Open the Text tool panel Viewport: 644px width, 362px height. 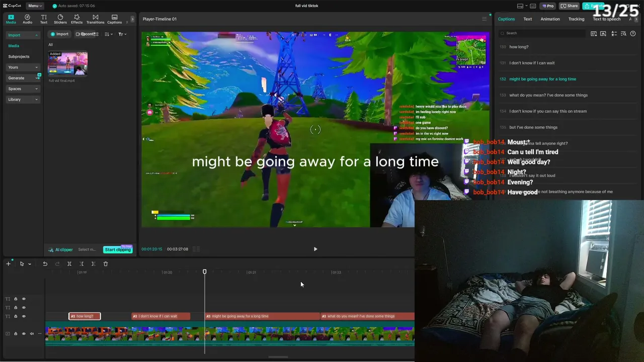click(x=44, y=19)
